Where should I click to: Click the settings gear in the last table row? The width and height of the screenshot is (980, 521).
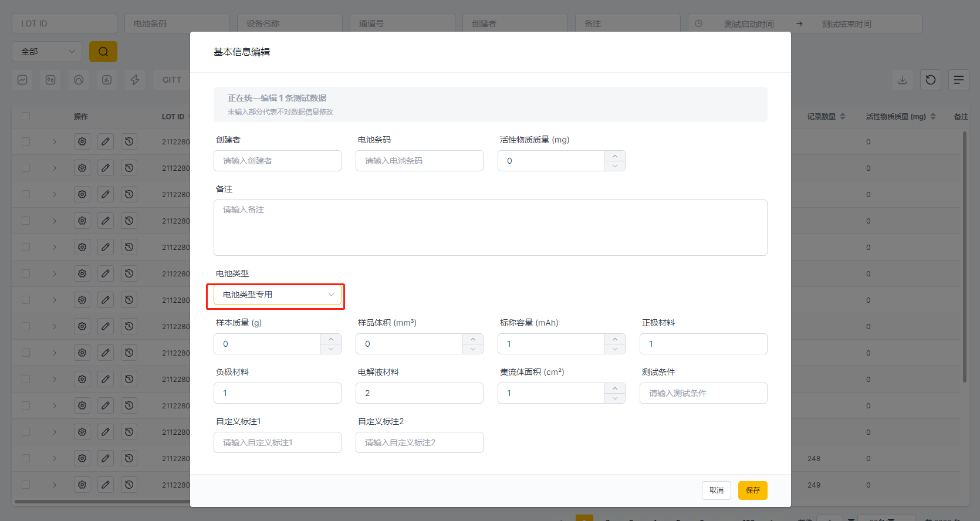[x=82, y=485]
